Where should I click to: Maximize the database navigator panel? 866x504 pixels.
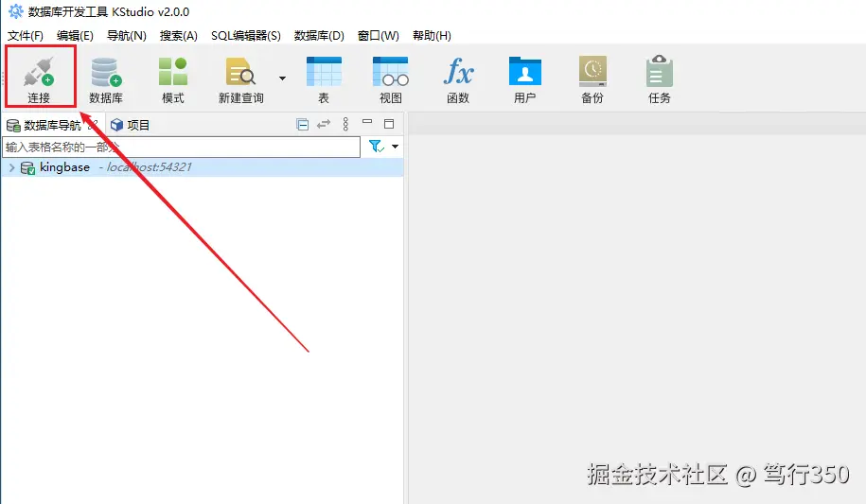click(x=389, y=124)
